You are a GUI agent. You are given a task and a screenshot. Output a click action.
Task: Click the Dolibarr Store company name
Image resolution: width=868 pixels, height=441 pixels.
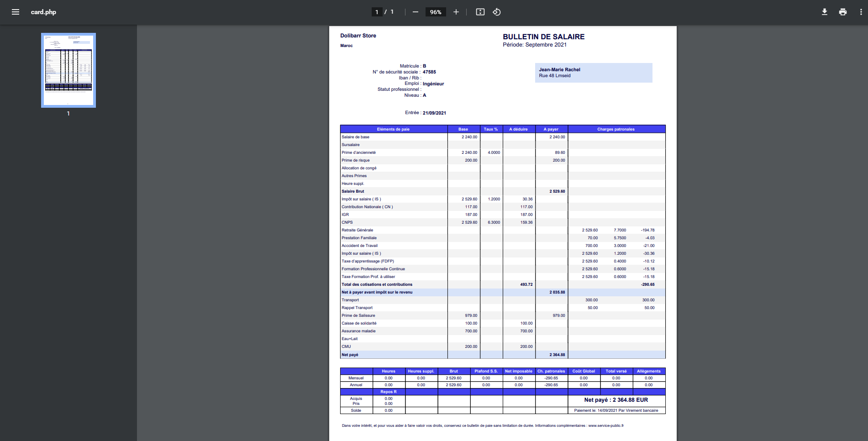click(358, 36)
